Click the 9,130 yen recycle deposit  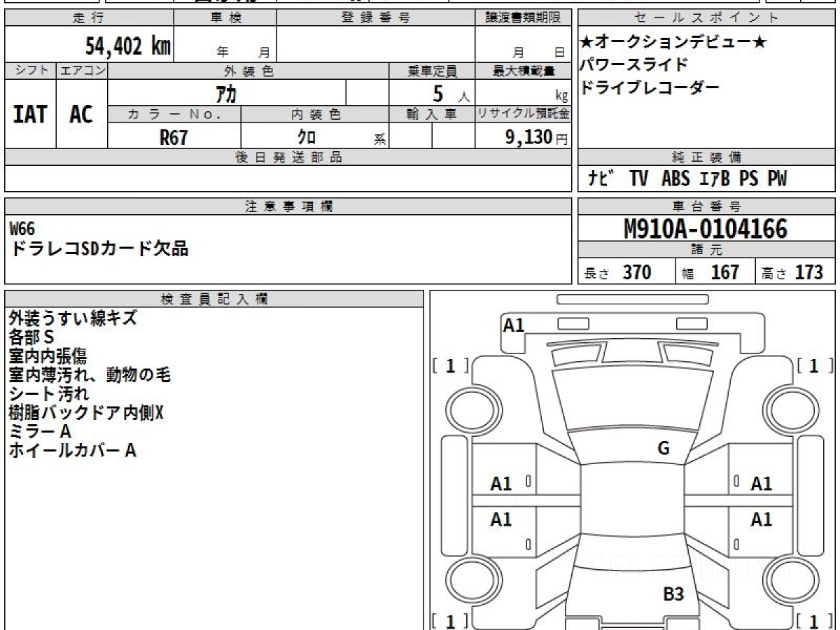point(529,137)
